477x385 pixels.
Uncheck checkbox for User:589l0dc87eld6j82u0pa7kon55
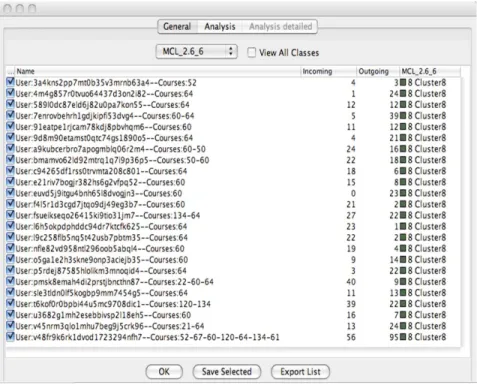click(10, 104)
